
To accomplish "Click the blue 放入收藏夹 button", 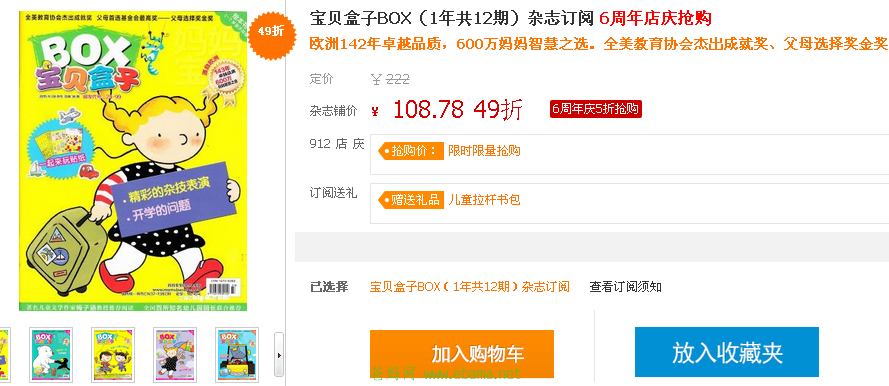I will point(727,352).
